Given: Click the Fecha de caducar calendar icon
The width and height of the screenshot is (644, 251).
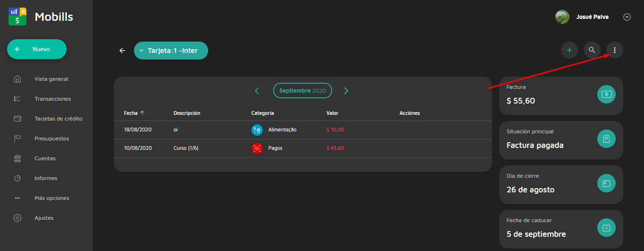Looking at the screenshot, I should pos(606,227).
